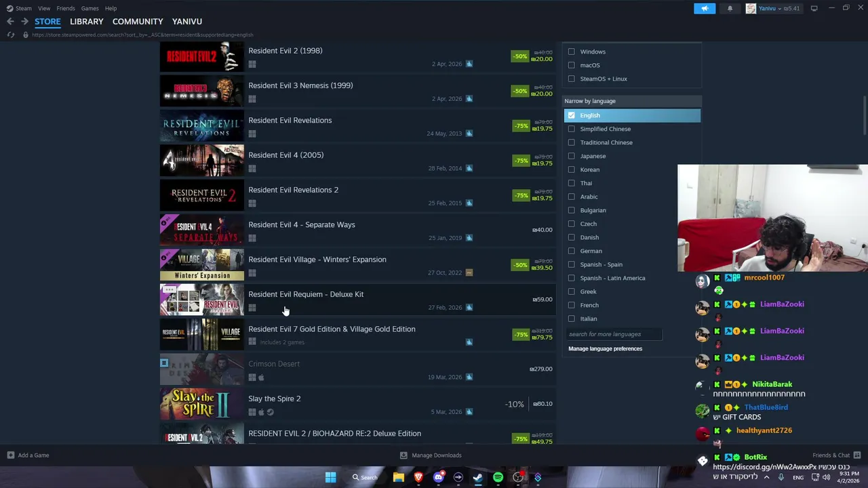Click the Resident Evil Village Winters' Expansion thumbnail

(202, 265)
